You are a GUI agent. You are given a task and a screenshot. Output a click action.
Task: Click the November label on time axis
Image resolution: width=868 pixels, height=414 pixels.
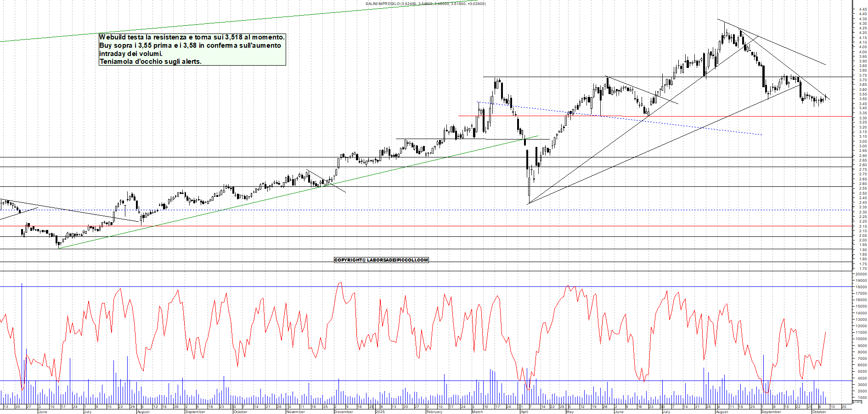pos(295,412)
